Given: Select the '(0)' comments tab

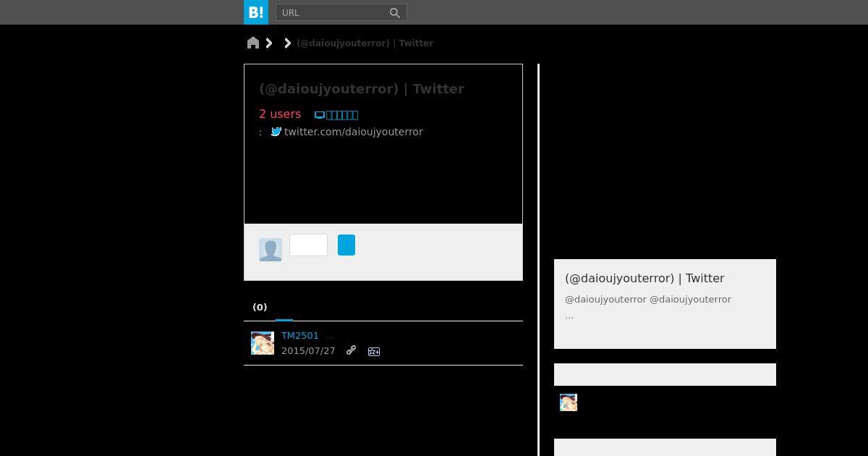Looking at the screenshot, I should pyautogui.click(x=260, y=308).
